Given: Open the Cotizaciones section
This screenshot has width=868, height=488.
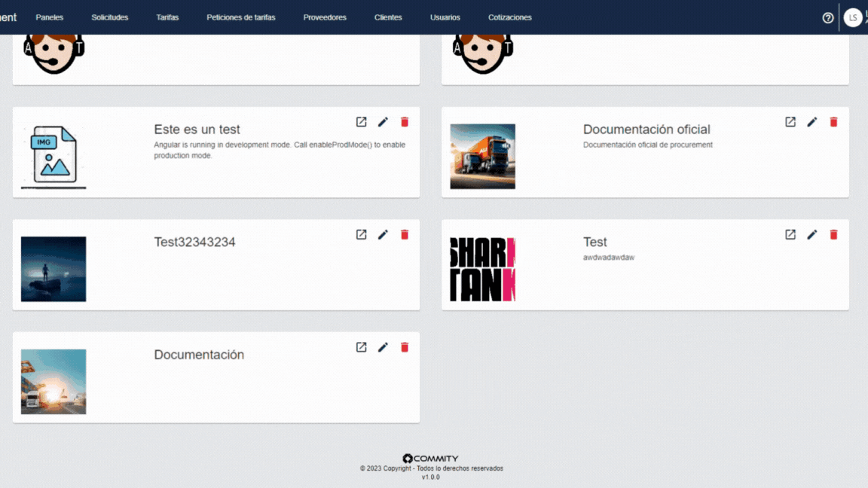Looking at the screenshot, I should tap(509, 17).
